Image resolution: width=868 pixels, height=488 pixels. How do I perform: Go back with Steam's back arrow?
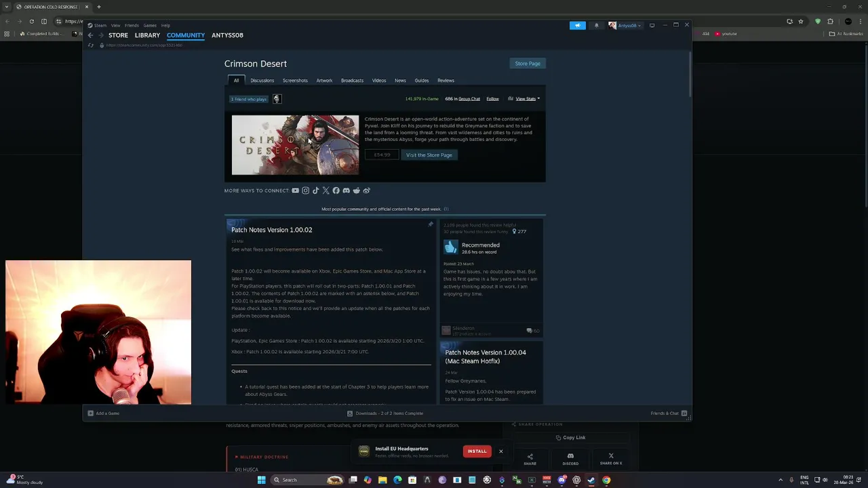click(x=90, y=35)
